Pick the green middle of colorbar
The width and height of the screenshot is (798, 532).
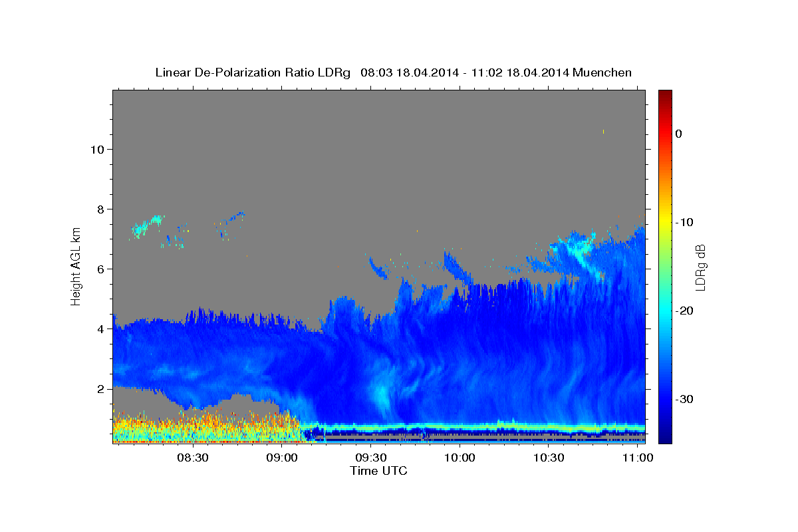[665, 267]
